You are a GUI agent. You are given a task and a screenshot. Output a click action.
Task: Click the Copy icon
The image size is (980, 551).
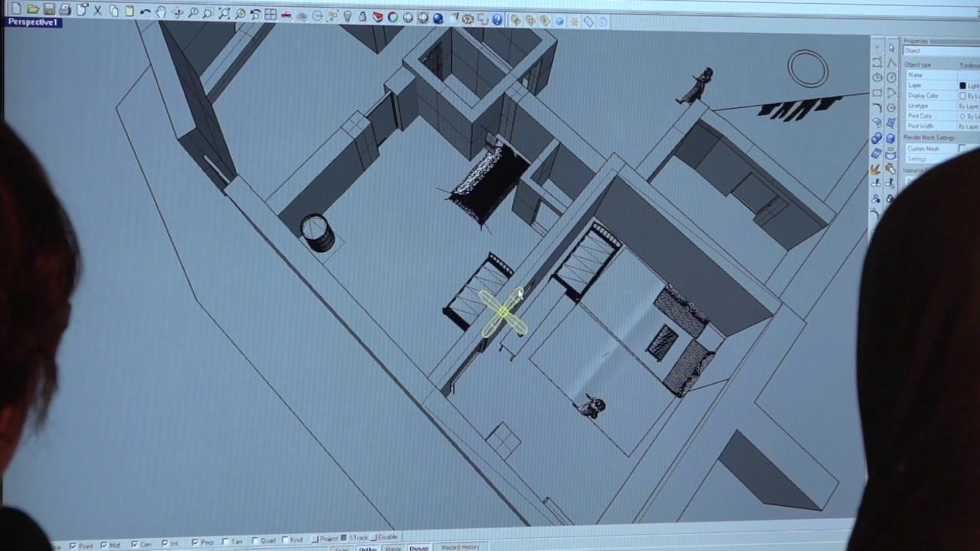point(113,11)
